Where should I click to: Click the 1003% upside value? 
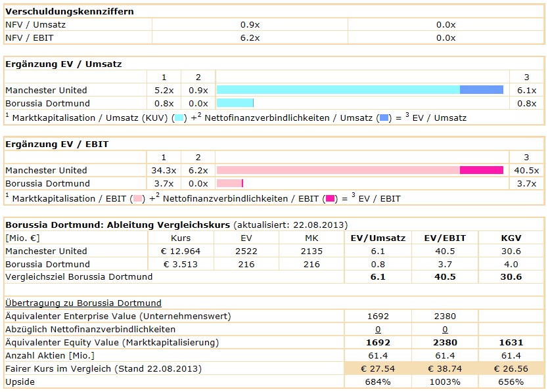pos(445,382)
